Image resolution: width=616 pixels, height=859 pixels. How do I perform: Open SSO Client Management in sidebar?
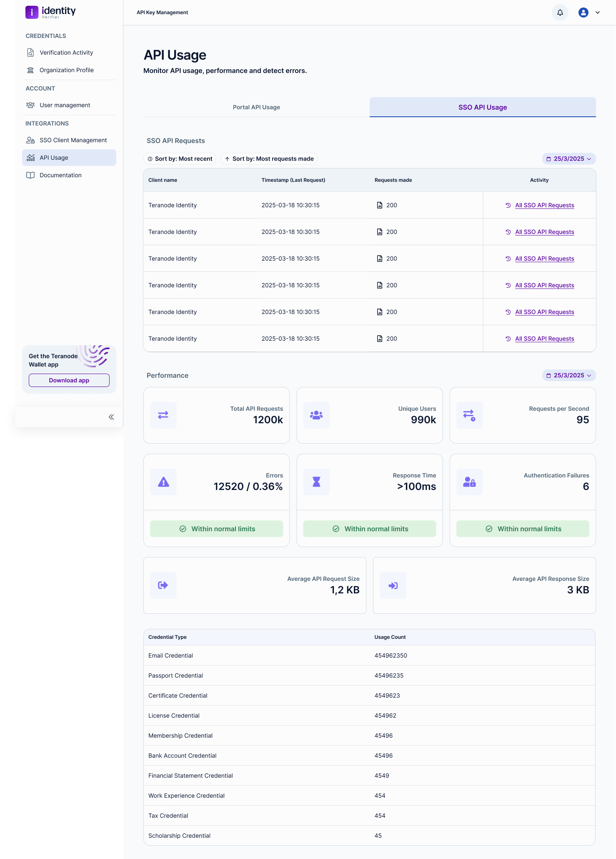[x=73, y=140]
